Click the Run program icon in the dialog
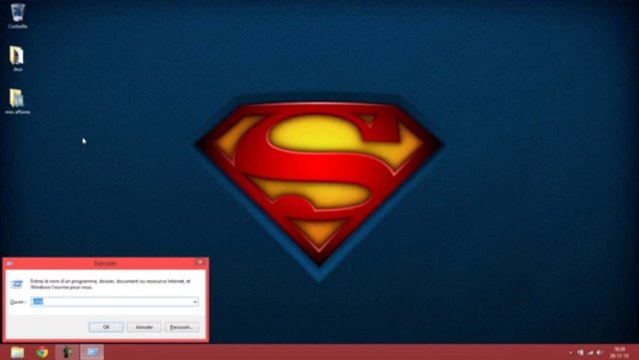Viewport: 639px width, 360px height. coord(17,284)
